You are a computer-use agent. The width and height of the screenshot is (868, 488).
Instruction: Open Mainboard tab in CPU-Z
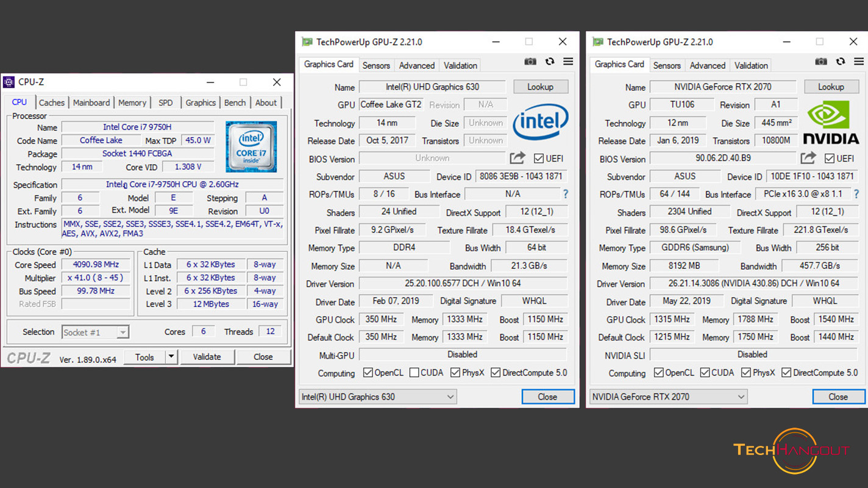pos(91,102)
